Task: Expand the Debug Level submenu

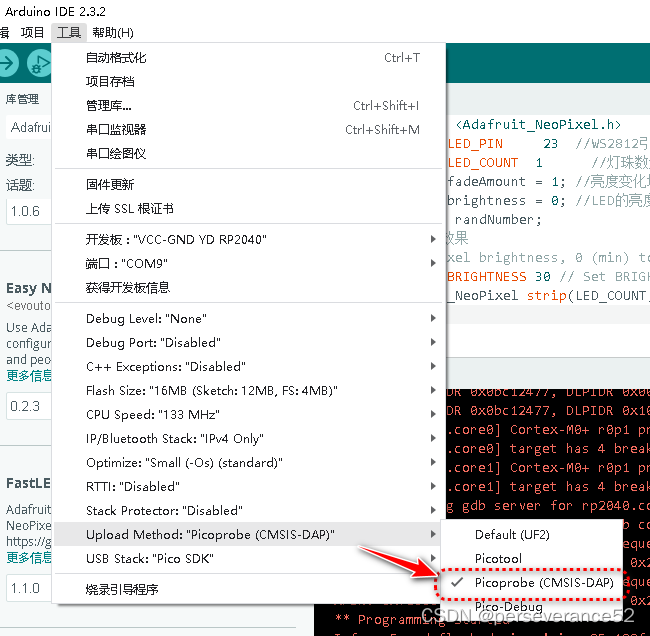Action: [x=250, y=319]
